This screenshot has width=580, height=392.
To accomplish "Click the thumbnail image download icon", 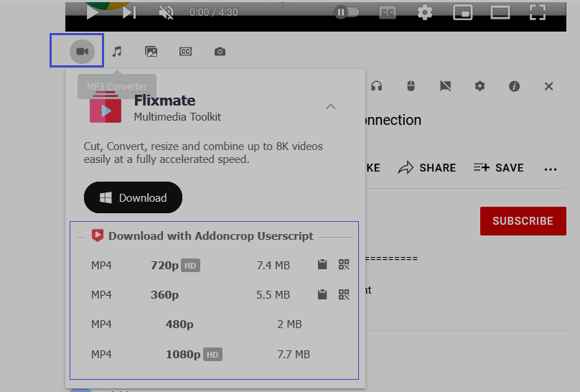I will (151, 52).
